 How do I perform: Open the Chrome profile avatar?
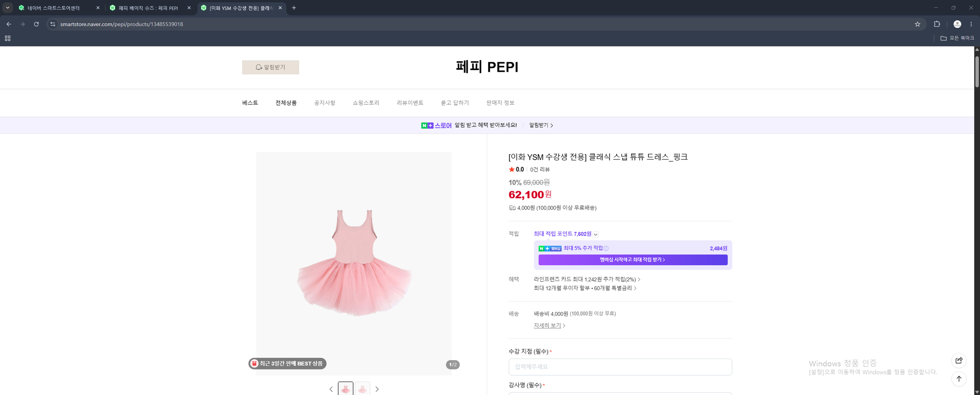[x=957, y=24]
